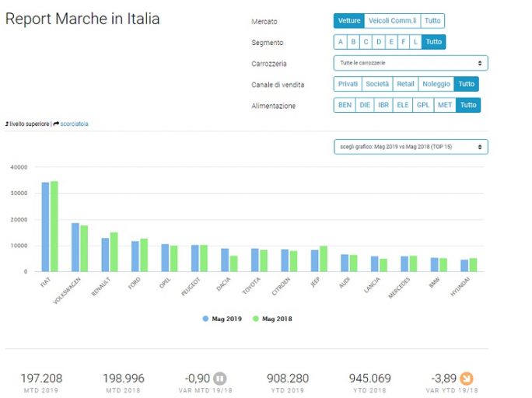Select the Vetture market filter
The image size is (532, 398).
pos(349,21)
